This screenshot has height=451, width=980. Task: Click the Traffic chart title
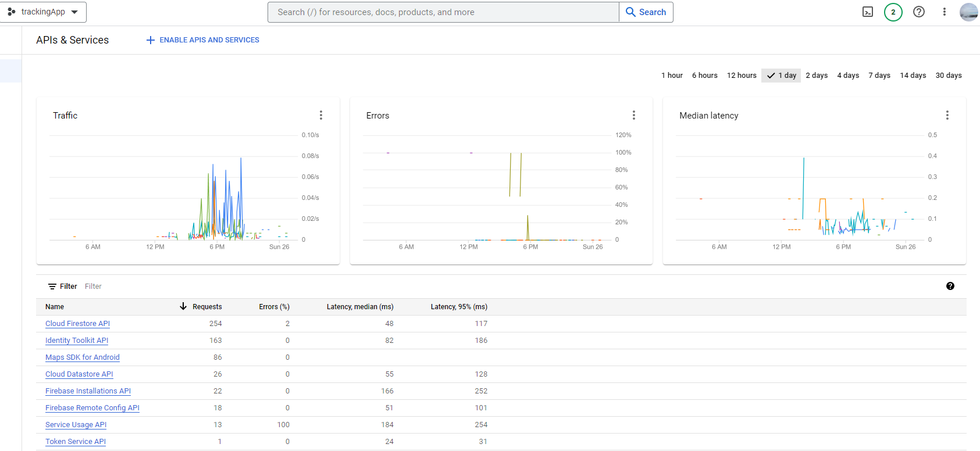65,116
